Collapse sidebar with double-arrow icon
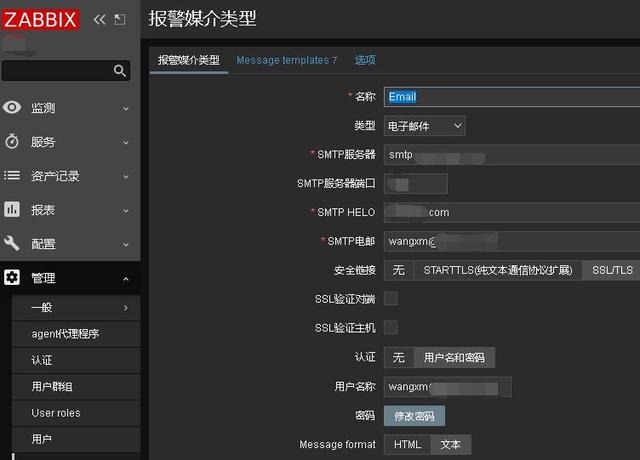This screenshot has width=640, height=460. (x=99, y=19)
